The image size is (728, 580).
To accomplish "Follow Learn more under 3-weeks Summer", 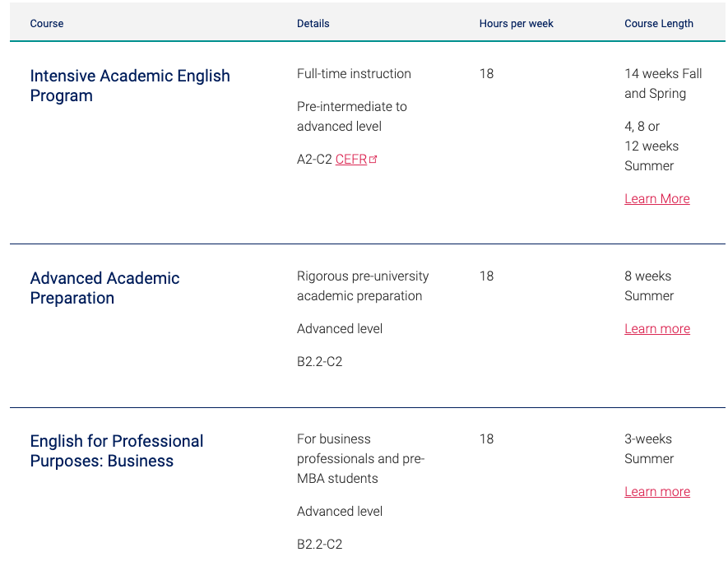I will (657, 491).
